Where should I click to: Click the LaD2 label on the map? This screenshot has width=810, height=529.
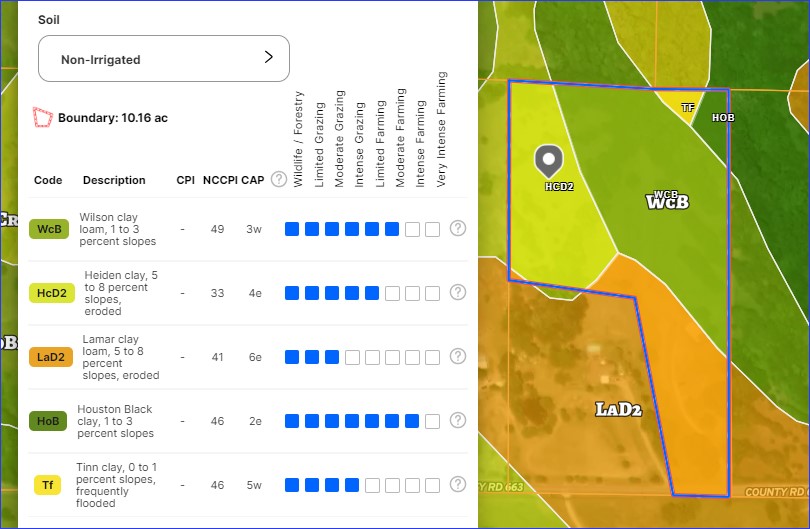[618, 409]
